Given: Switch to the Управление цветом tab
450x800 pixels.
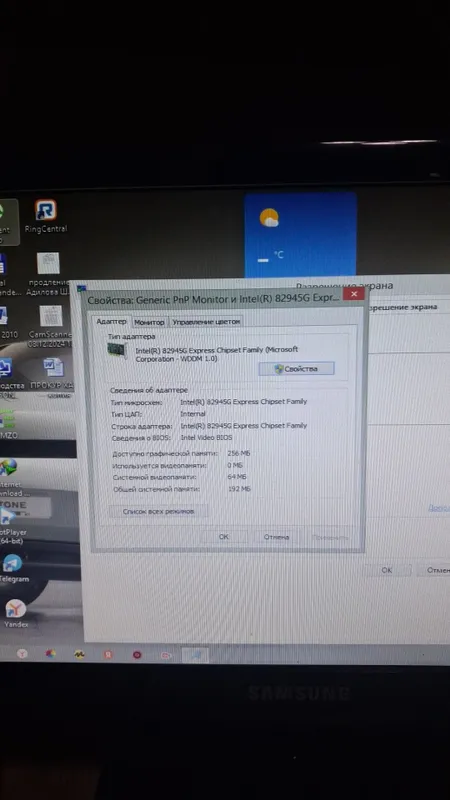Looking at the screenshot, I should click(x=206, y=322).
